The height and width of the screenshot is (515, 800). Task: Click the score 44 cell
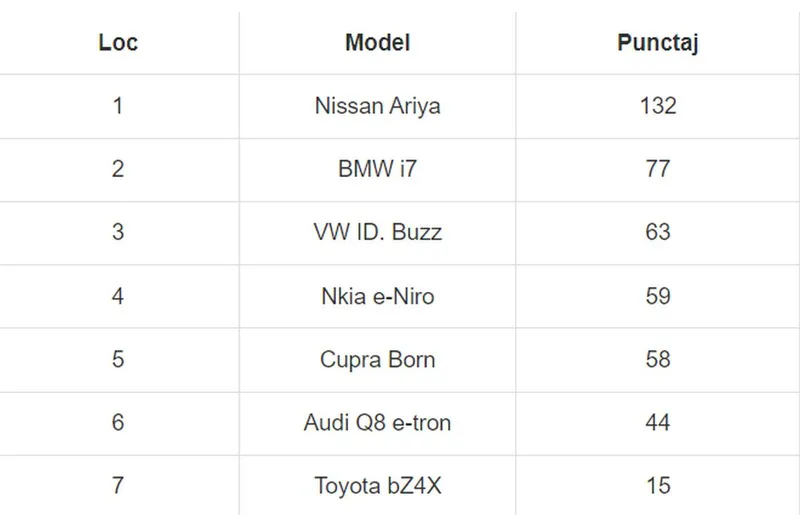(x=657, y=423)
